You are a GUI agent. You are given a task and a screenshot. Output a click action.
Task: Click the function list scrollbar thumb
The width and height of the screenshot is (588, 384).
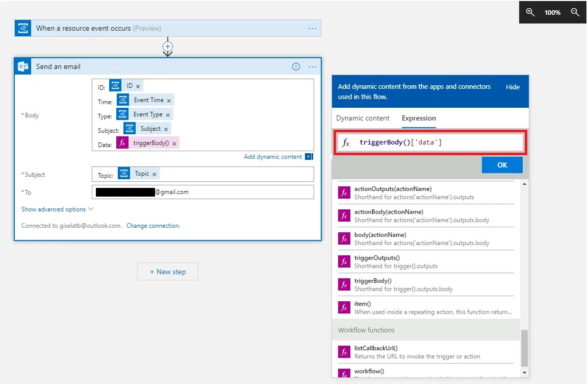pyautogui.click(x=524, y=348)
